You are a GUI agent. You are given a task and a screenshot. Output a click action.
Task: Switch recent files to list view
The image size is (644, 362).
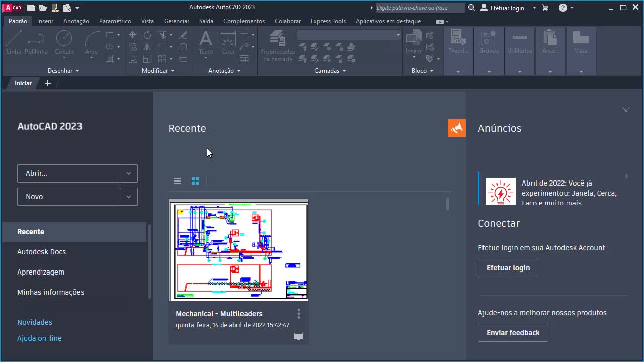click(x=177, y=181)
